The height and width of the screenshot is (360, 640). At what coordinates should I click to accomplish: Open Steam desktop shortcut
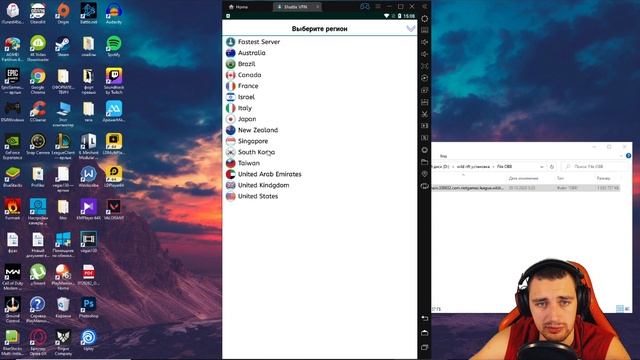(x=63, y=45)
